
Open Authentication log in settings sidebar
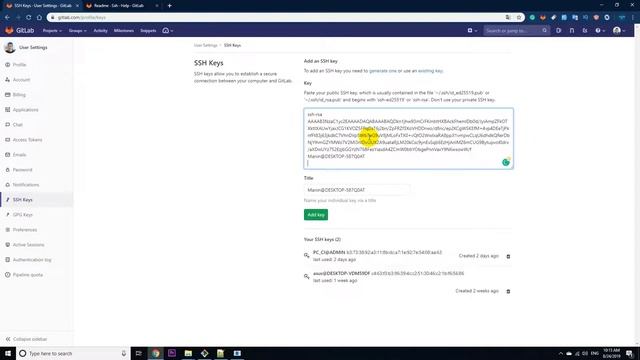[32, 260]
